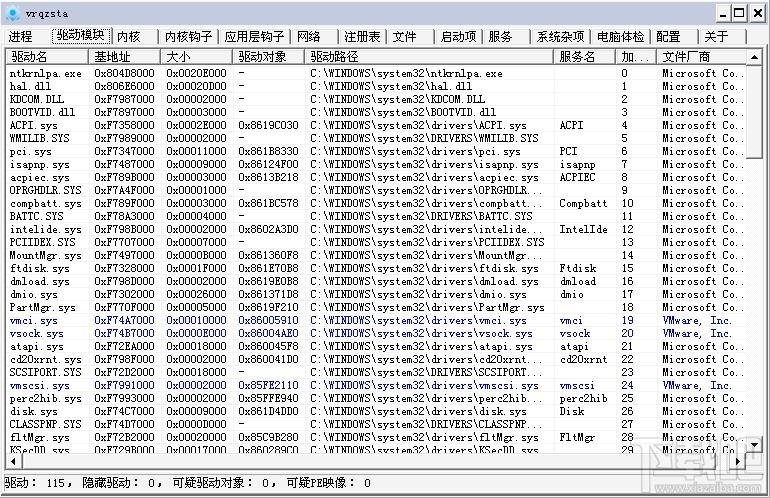Click the horizontal scrollbar left arrow
The image size is (770, 498).
point(13,461)
